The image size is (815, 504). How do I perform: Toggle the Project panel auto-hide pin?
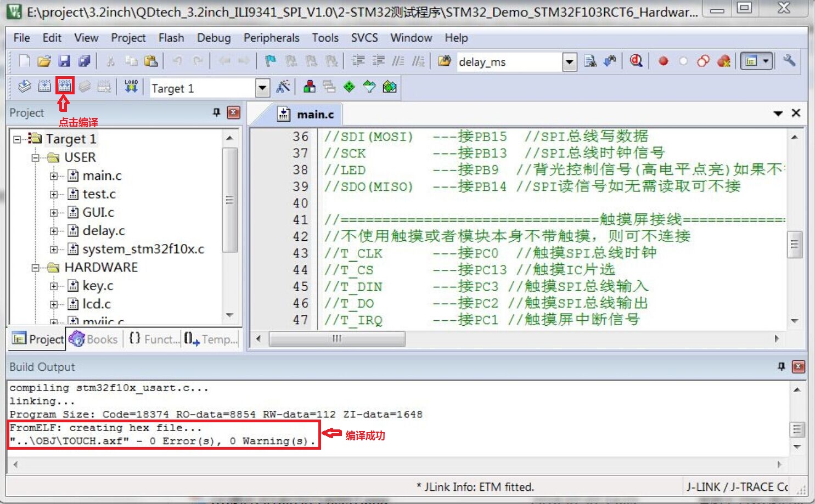pos(216,112)
